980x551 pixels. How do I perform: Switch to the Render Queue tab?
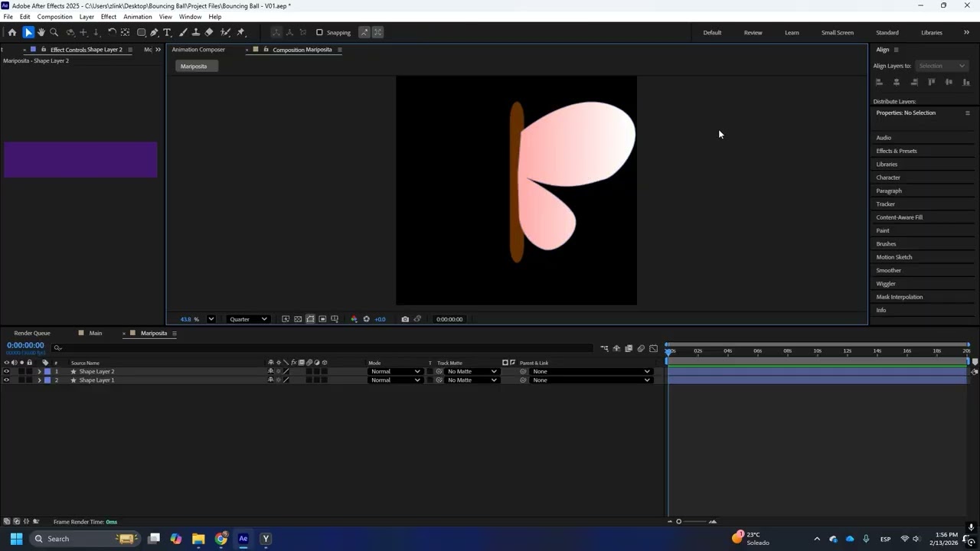tap(32, 333)
